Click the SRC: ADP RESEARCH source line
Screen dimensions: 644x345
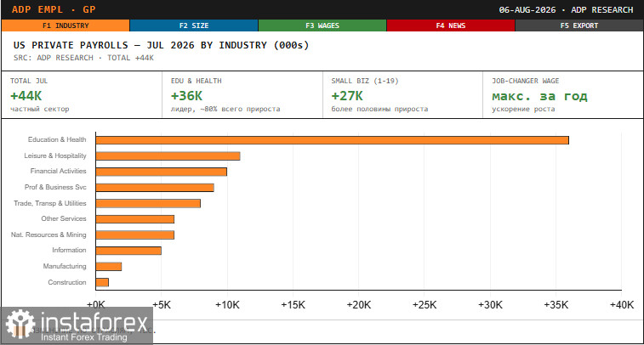coord(83,58)
